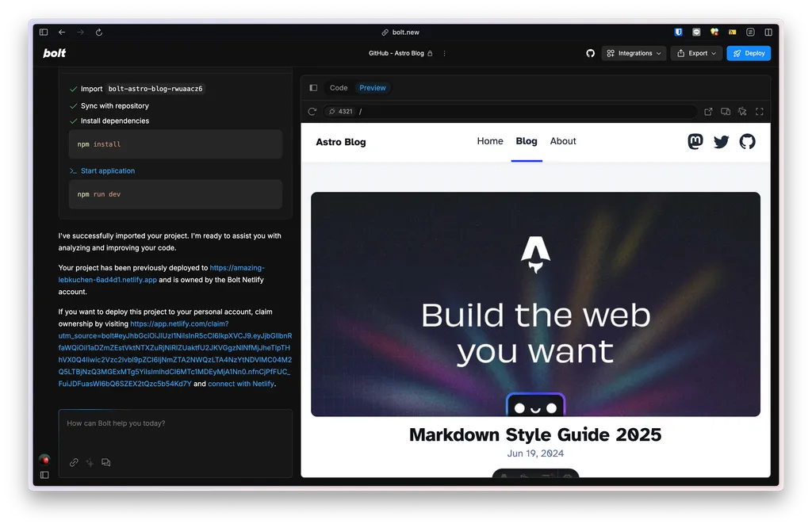Click the Astro Blog site title
This screenshot has width=812, height=528.
tap(341, 142)
